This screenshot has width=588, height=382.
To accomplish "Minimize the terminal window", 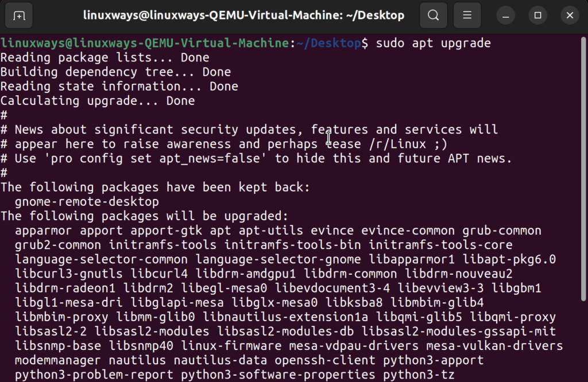I will [x=505, y=15].
